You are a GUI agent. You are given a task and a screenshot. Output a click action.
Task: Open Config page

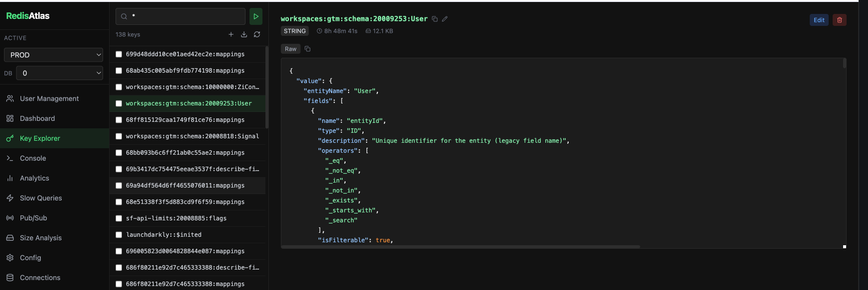coord(54,258)
